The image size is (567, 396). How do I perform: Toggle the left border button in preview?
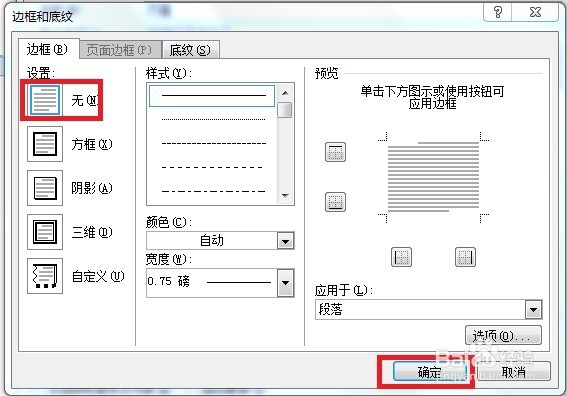tap(401, 257)
